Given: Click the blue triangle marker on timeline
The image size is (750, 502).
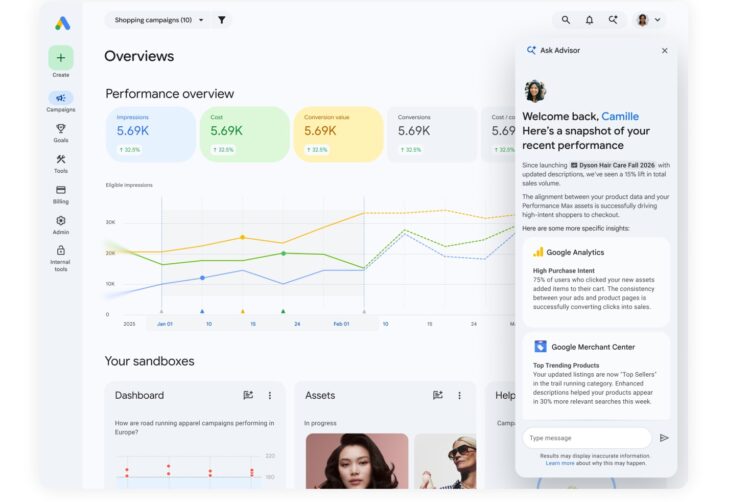Looking at the screenshot, I should (202, 311).
